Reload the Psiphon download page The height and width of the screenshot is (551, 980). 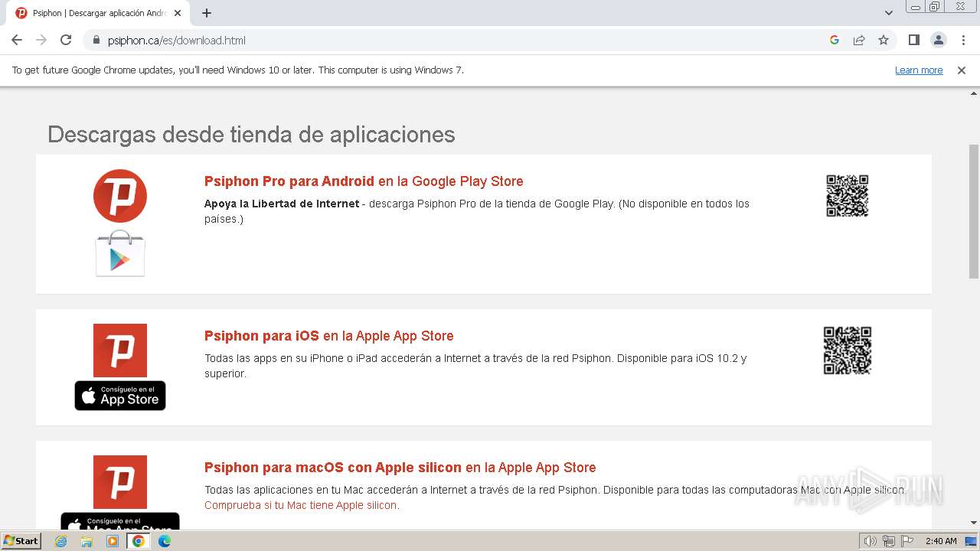pos(66,40)
